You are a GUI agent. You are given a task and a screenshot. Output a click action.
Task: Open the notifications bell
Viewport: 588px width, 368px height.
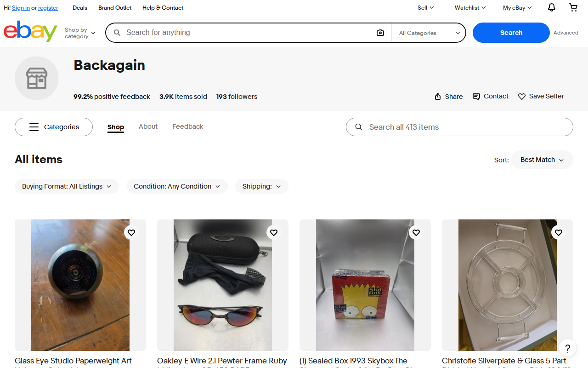(552, 7)
